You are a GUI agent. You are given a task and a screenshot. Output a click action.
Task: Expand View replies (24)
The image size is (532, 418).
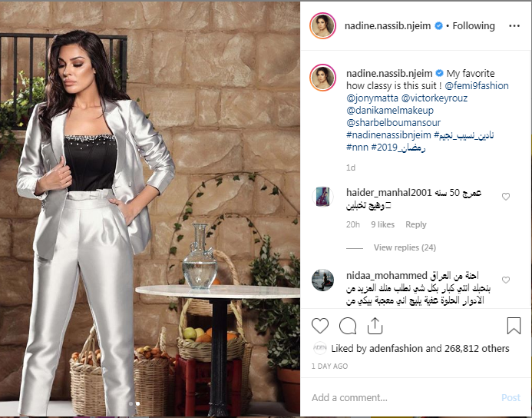(405, 247)
